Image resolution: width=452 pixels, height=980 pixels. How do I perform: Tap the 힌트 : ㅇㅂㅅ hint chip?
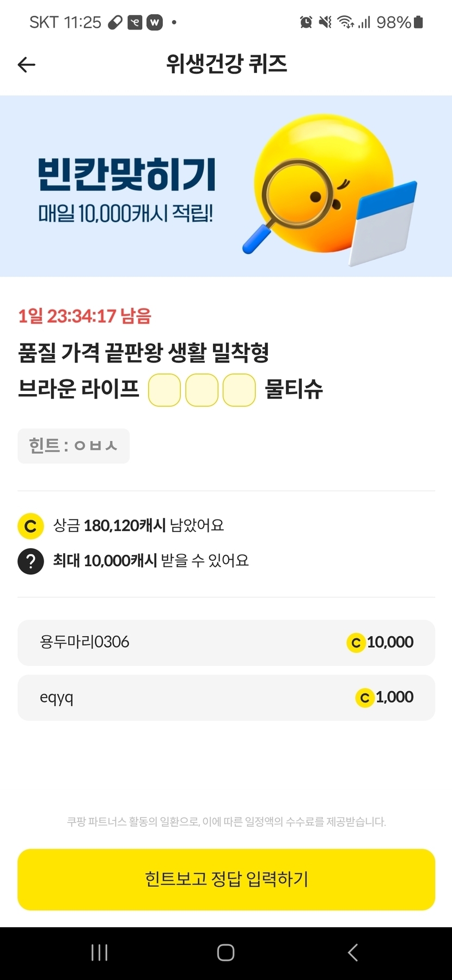tap(74, 446)
